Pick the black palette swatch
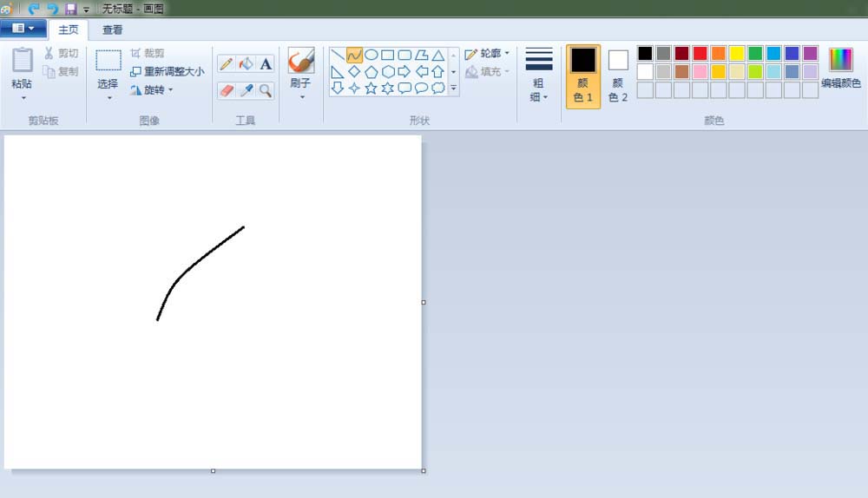Viewport: 868px width, 498px height. (645, 53)
